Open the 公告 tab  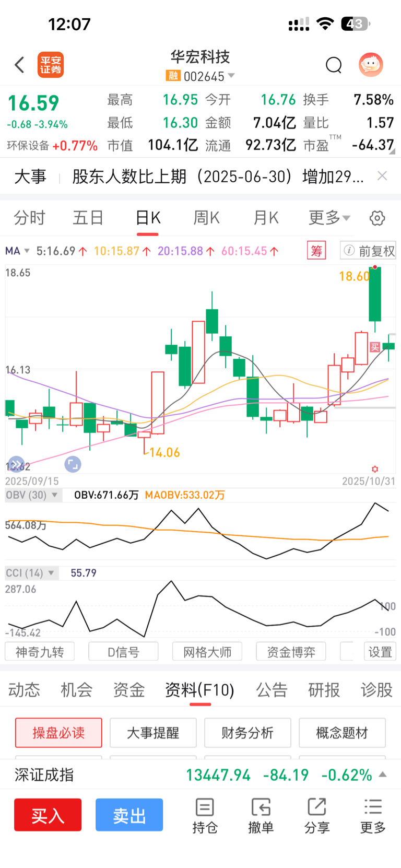click(x=272, y=690)
